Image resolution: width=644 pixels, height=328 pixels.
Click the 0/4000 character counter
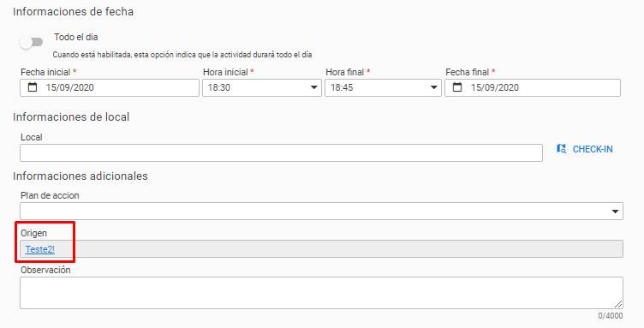tap(611, 316)
